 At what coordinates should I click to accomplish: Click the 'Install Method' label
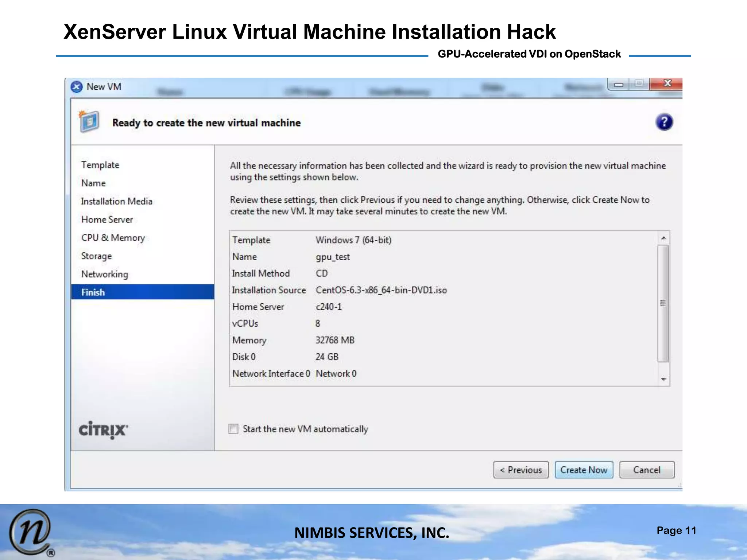point(261,273)
